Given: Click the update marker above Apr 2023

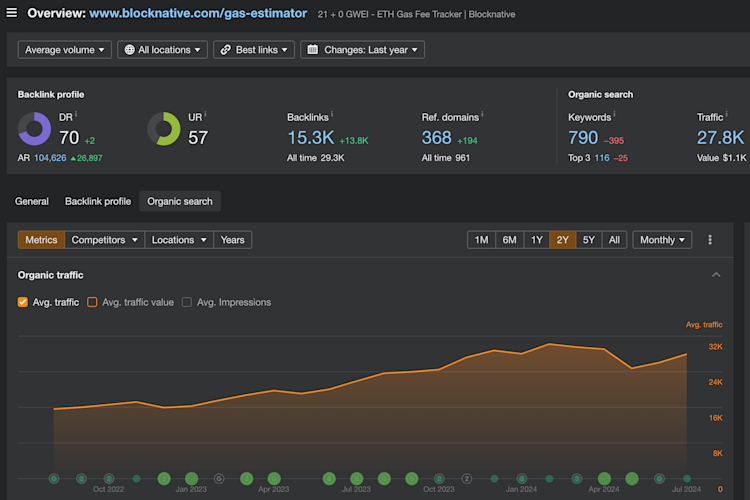Looking at the screenshot, I should point(274,478).
